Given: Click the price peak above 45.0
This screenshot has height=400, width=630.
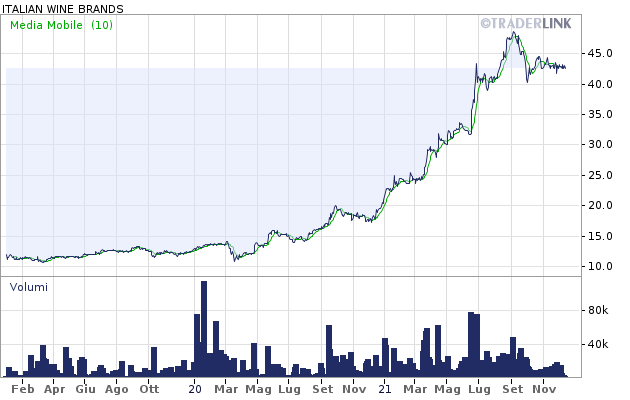Looking at the screenshot, I should 514,33.
